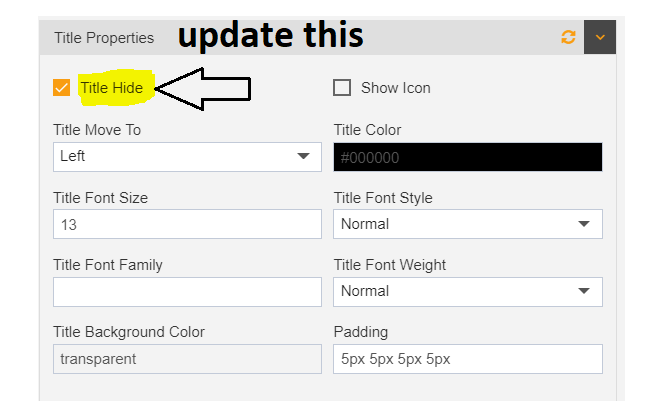Click the Title Move To dropdown arrow
This screenshot has height=416, width=655.
click(303, 156)
